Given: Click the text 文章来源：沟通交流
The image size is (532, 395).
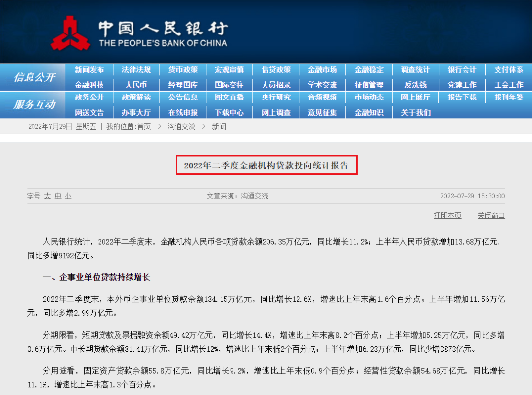Looking at the screenshot, I should coord(237,196).
